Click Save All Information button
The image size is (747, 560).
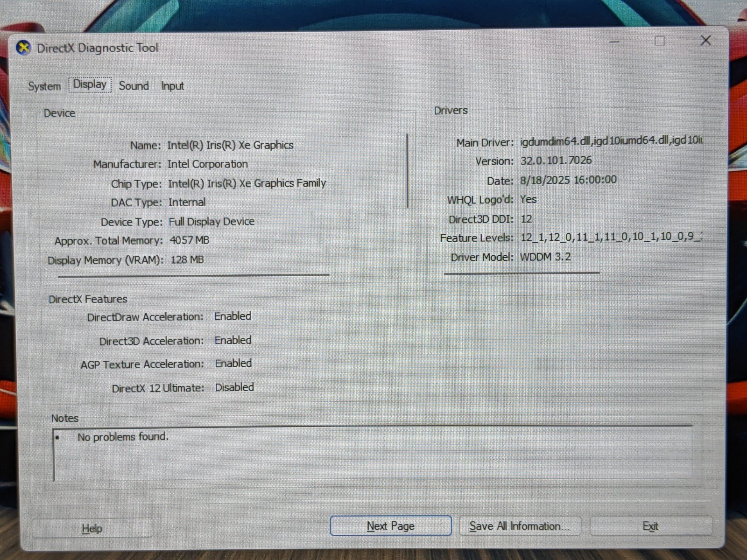[x=520, y=526]
